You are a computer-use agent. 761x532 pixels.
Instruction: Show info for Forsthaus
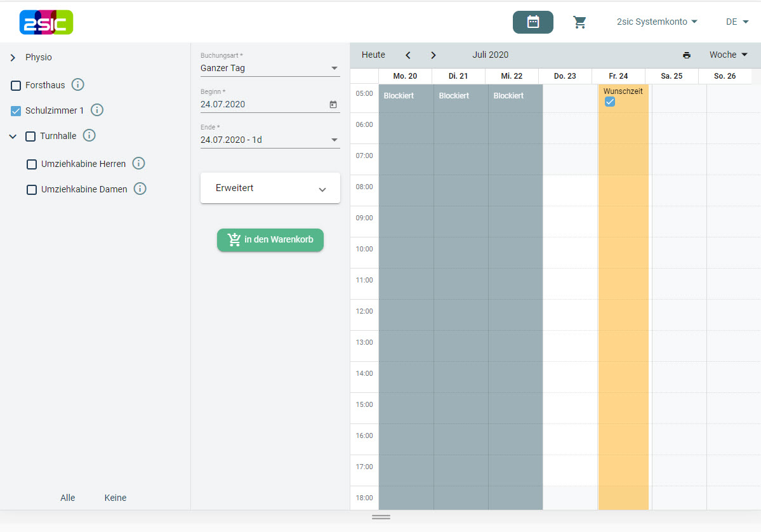78,84
